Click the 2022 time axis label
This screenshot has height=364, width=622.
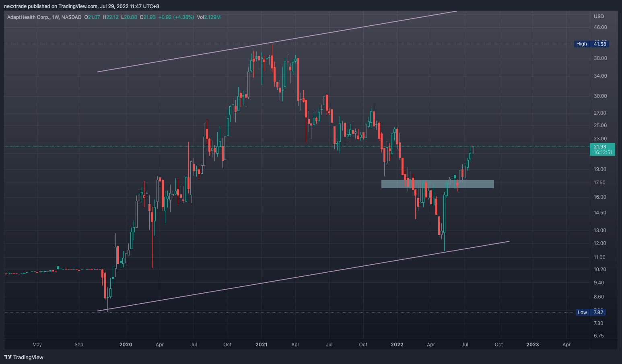tap(397, 345)
